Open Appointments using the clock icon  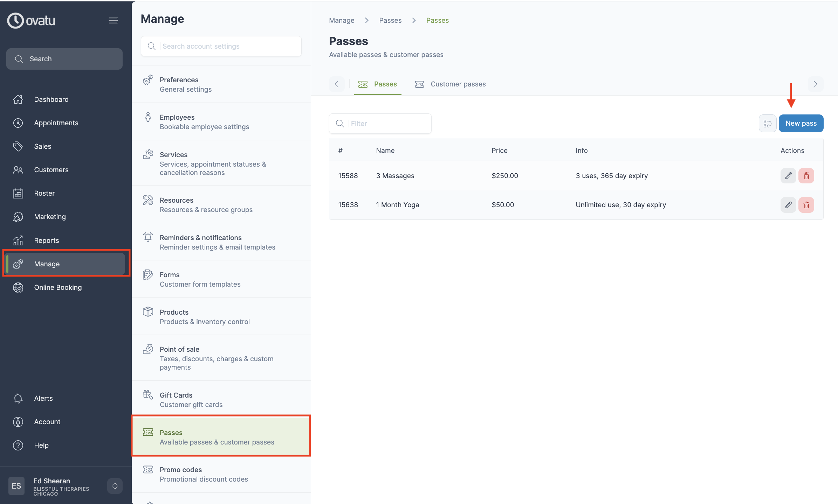18,123
